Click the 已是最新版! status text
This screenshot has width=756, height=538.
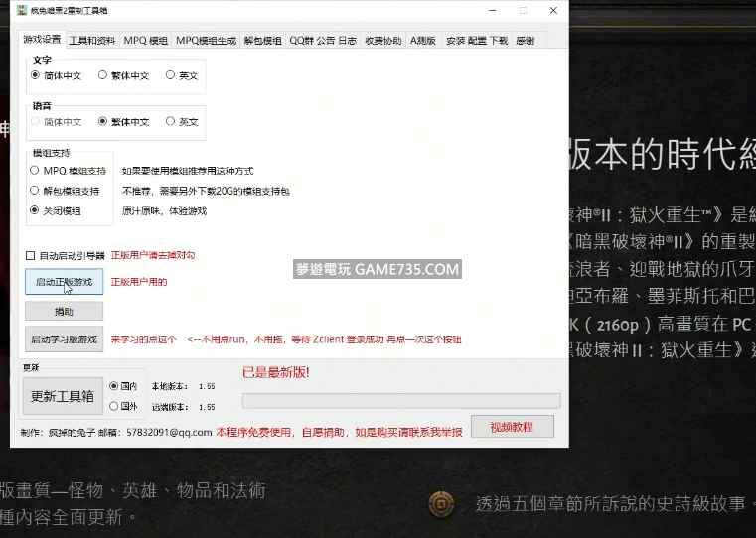coord(276,372)
